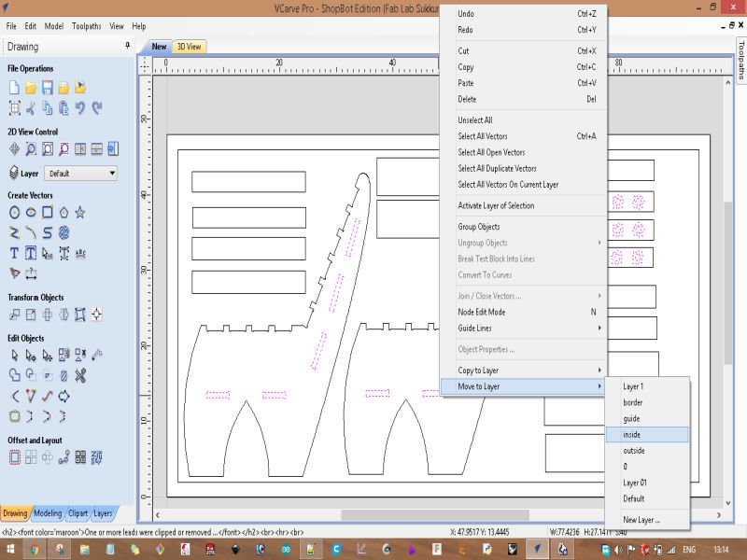The height and width of the screenshot is (560, 747).
Task: Click the scissors trim vectors icon
Action: 80,376
